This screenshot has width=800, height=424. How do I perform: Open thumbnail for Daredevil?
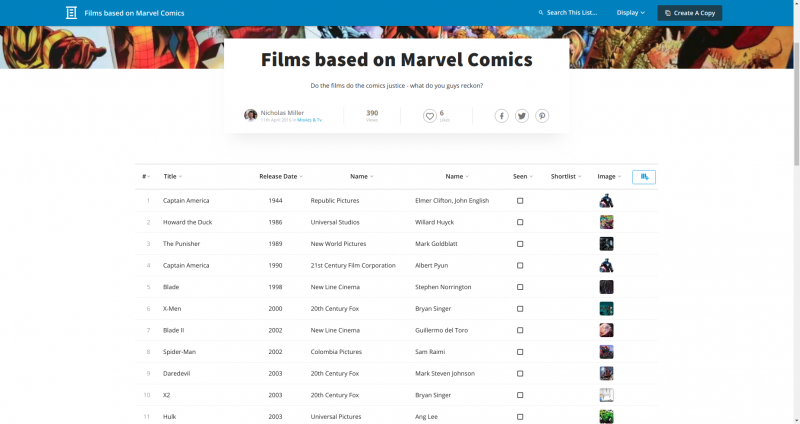[x=606, y=373]
